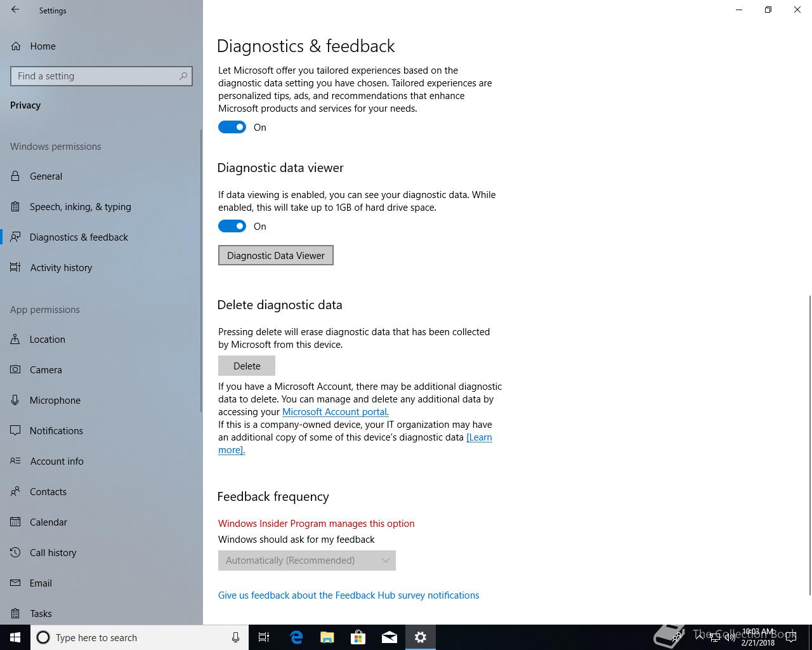Image resolution: width=812 pixels, height=650 pixels.
Task: Click the Email envelope icon in sidebar
Action: pyautogui.click(x=15, y=583)
